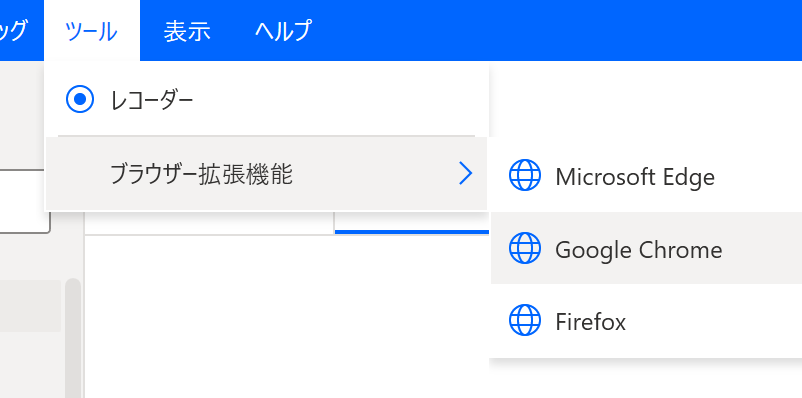Open the partially visible デバッグ menu

pyautogui.click(x=14, y=31)
